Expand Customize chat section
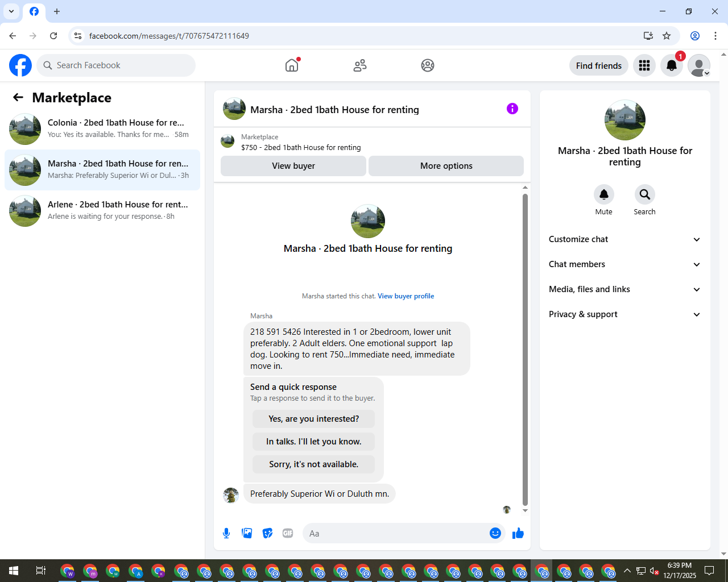The image size is (728, 582). pyautogui.click(x=624, y=239)
